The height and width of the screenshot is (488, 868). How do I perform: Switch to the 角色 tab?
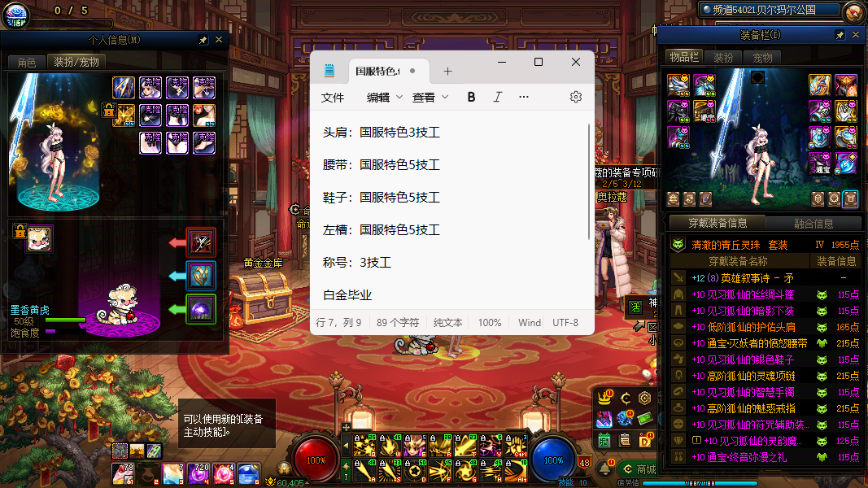(x=26, y=63)
